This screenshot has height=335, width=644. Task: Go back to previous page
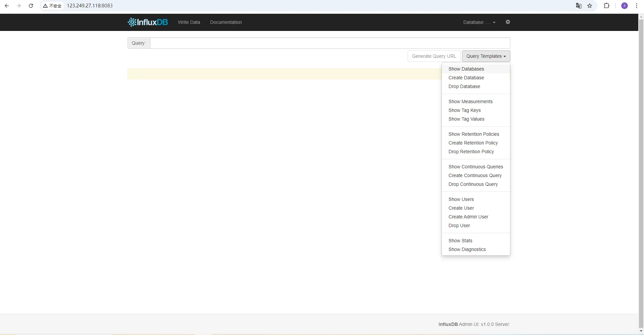point(7,6)
